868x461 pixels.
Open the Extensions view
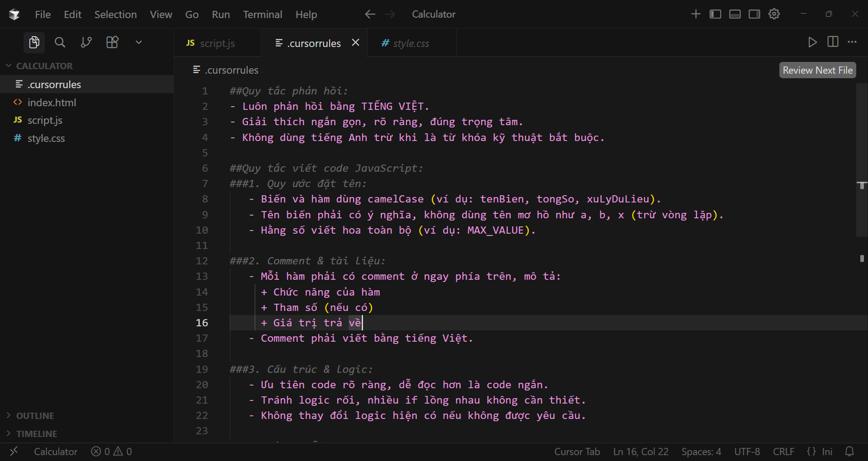112,42
